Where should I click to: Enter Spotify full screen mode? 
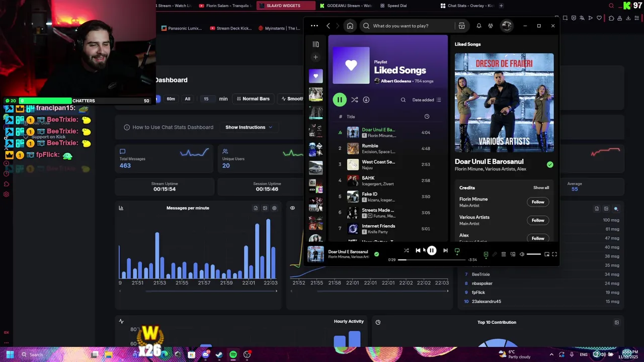(554, 254)
